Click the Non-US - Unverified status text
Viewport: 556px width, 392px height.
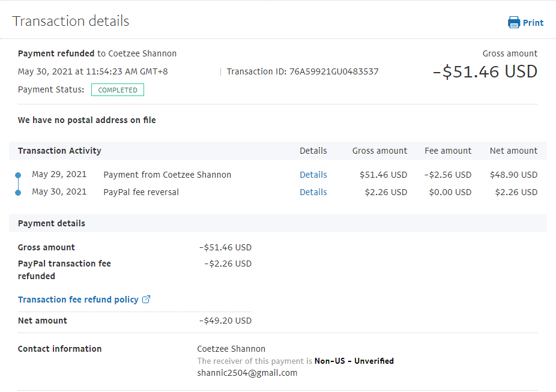point(354,361)
